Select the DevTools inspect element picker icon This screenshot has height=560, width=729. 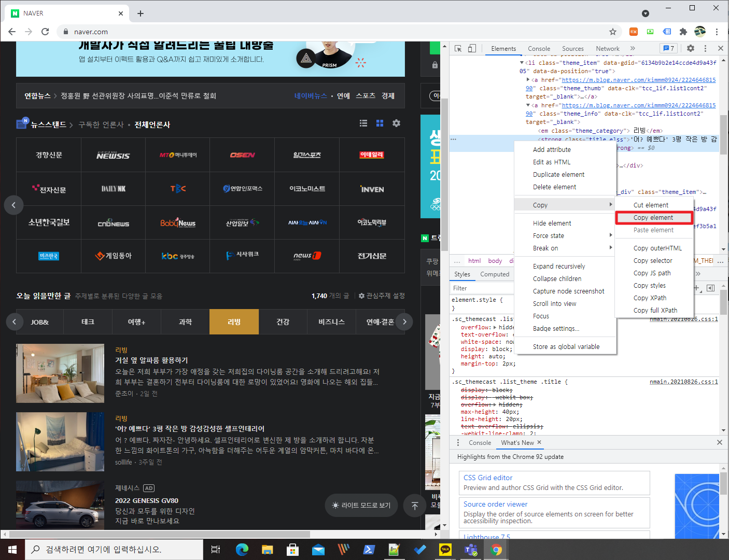tap(458, 48)
